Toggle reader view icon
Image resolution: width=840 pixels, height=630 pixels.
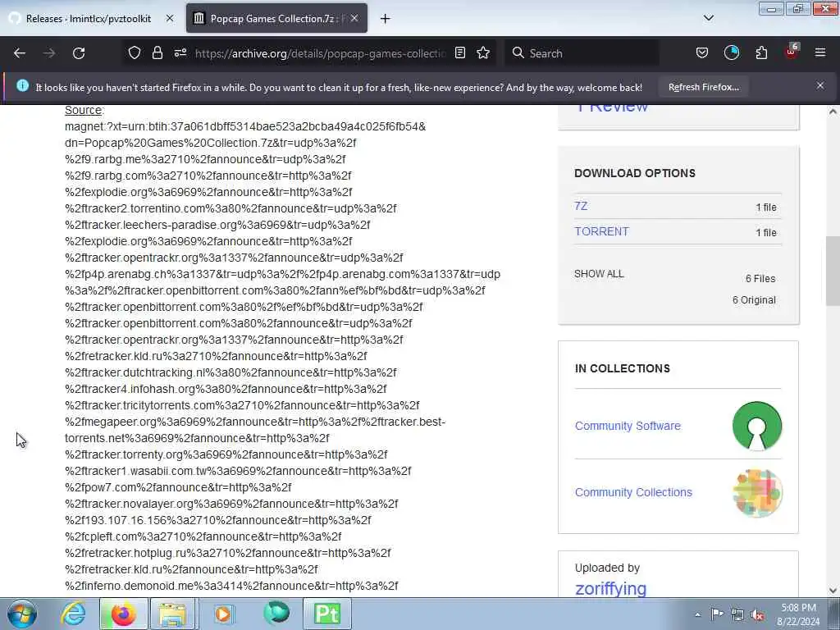[459, 52]
